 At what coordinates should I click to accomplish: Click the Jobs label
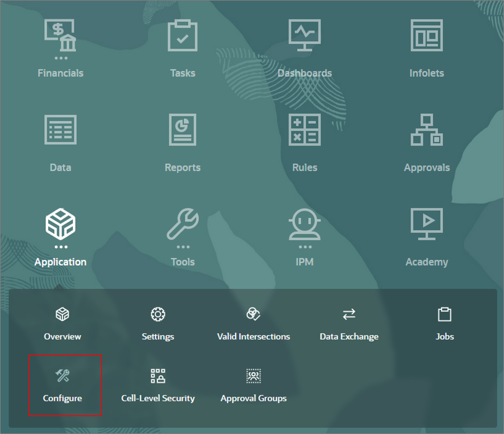pyautogui.click(x=444, y=336)
